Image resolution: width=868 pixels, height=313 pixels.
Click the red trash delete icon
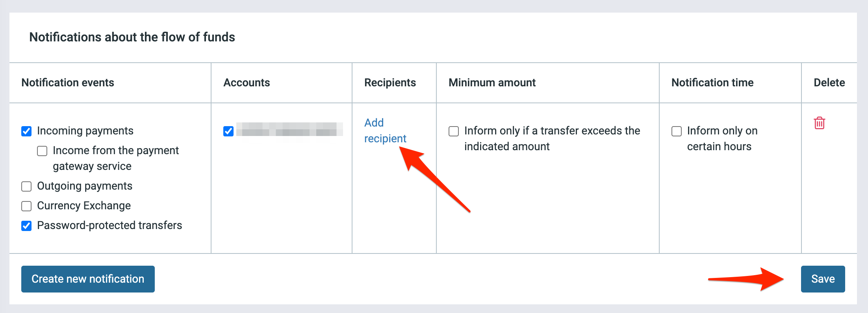pyautogui.click(x=819, y=123)
